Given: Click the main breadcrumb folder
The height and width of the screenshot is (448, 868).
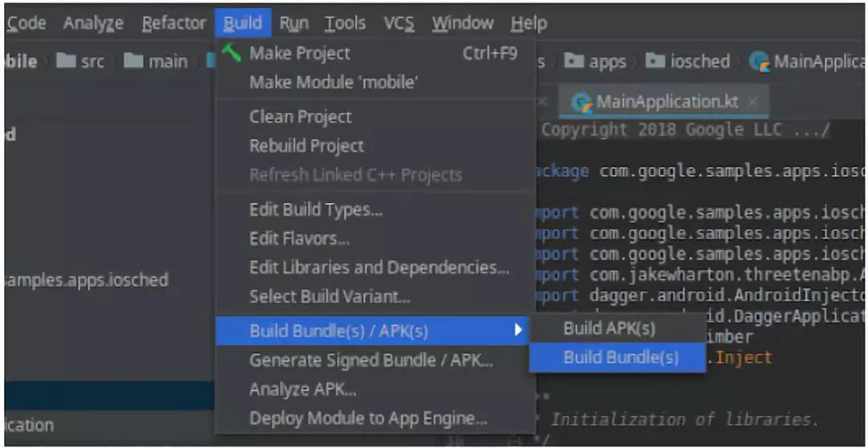Looking at the screenshot, I should [155, 61].
